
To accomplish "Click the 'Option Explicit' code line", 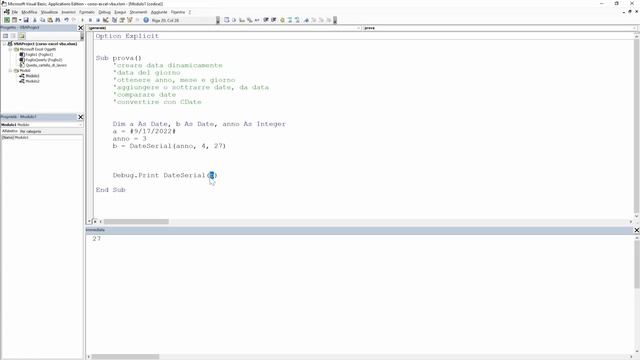I will (127, 36).
